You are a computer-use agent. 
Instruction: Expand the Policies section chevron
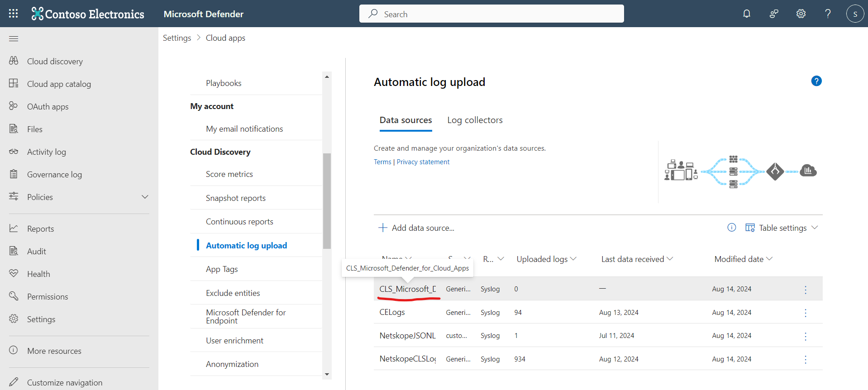145,197
